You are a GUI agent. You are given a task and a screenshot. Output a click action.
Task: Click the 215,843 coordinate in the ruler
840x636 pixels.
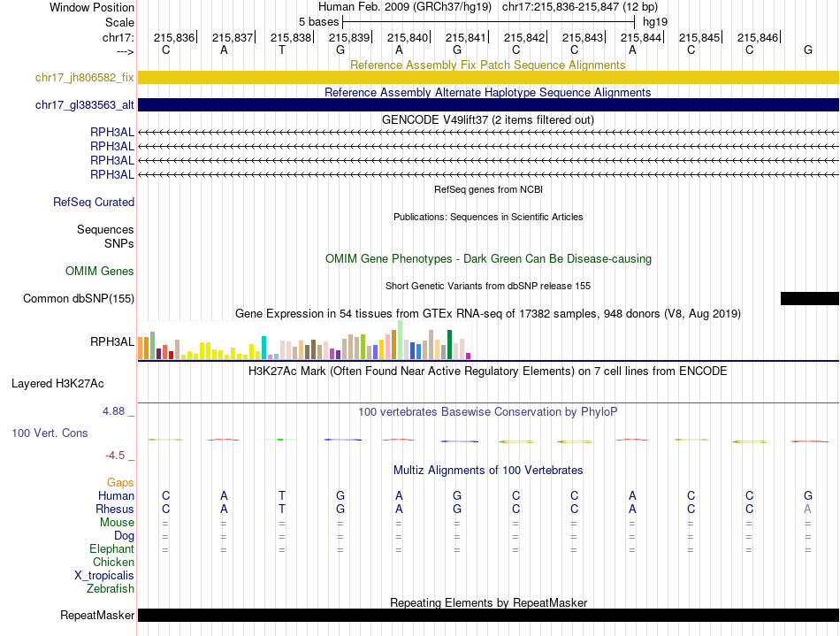click(583, 37)
